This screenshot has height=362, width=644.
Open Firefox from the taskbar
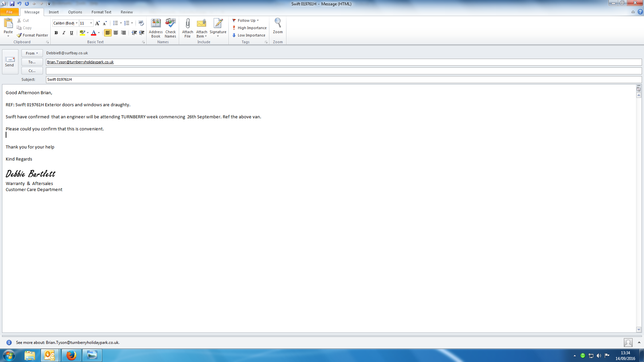[x=71, y=355]
